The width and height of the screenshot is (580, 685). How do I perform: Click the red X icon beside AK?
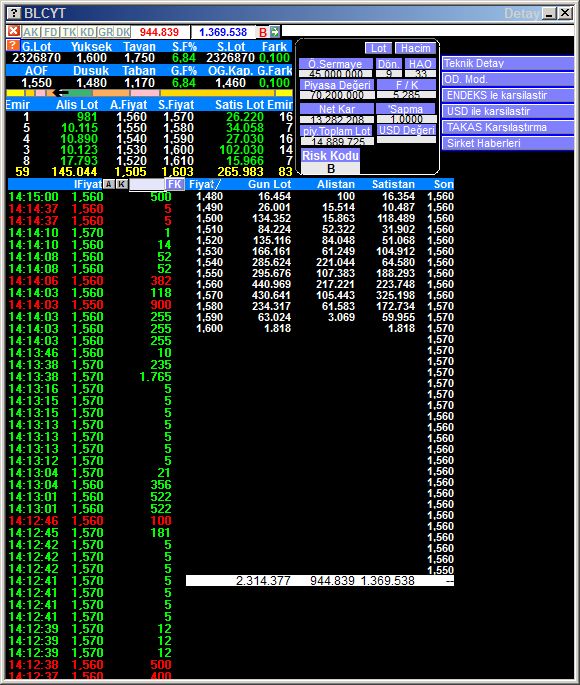point(14,31)
